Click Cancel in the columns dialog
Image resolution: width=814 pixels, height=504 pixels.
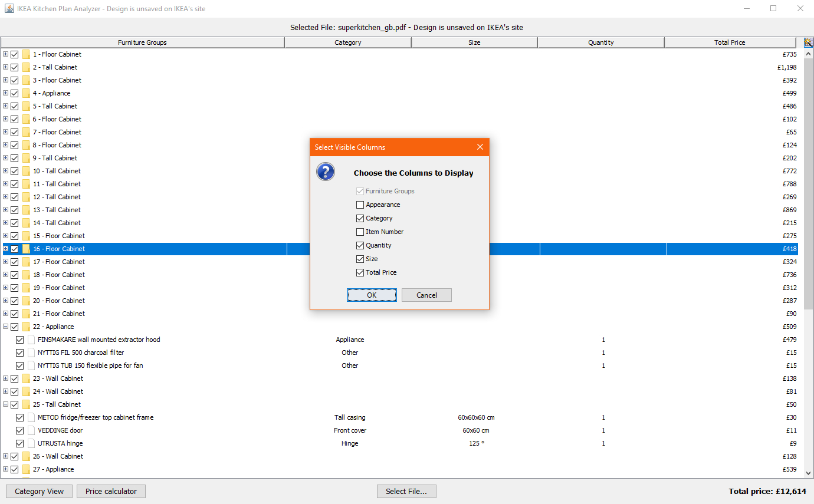pos(426,295)
